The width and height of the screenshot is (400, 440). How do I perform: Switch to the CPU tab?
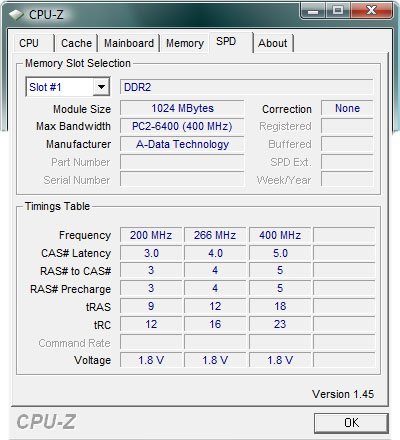coord(33,43)
